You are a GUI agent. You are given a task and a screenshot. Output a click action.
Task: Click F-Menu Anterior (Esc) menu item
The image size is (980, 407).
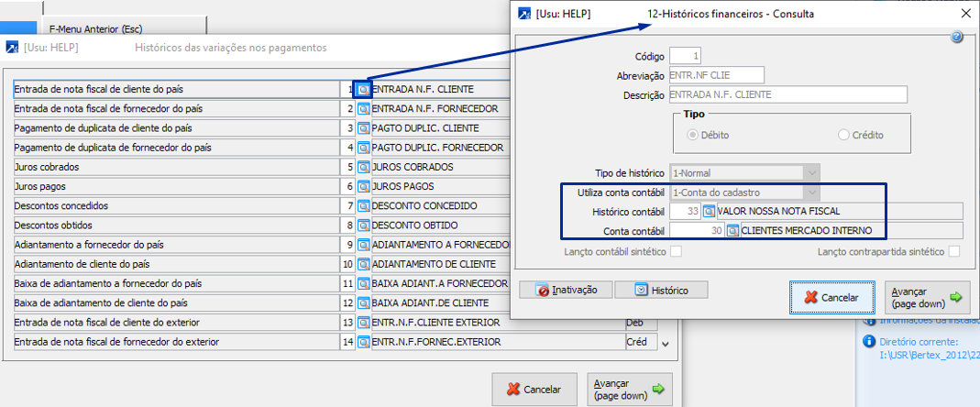[x=95, y=29]
